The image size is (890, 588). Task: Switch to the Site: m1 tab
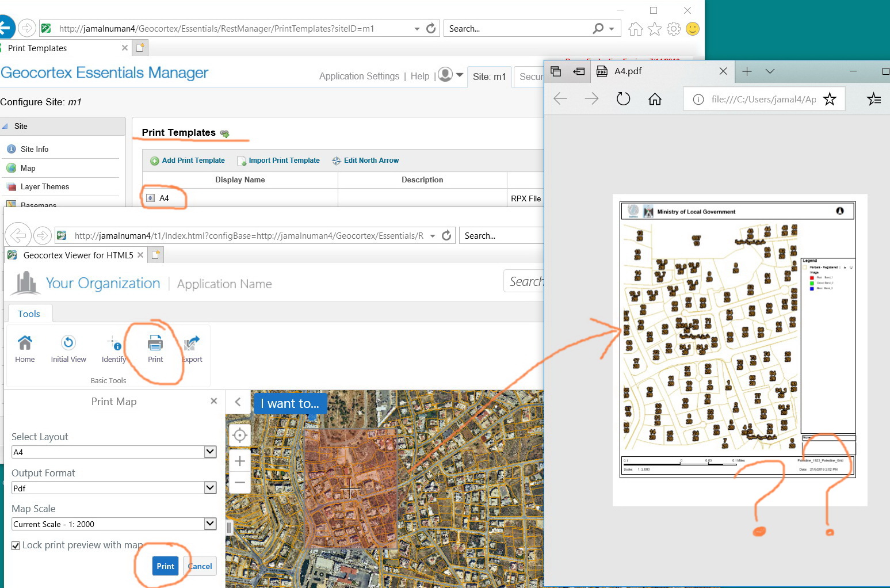pos(489,77)
